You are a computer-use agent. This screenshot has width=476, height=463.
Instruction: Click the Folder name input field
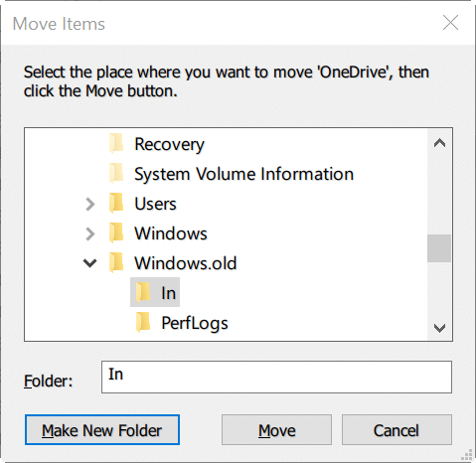coord(276,377)
